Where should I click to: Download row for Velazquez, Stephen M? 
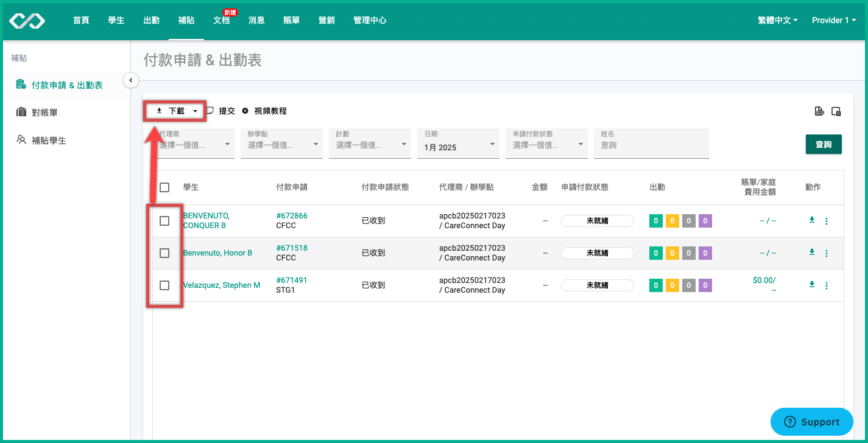tap(811, 284)
